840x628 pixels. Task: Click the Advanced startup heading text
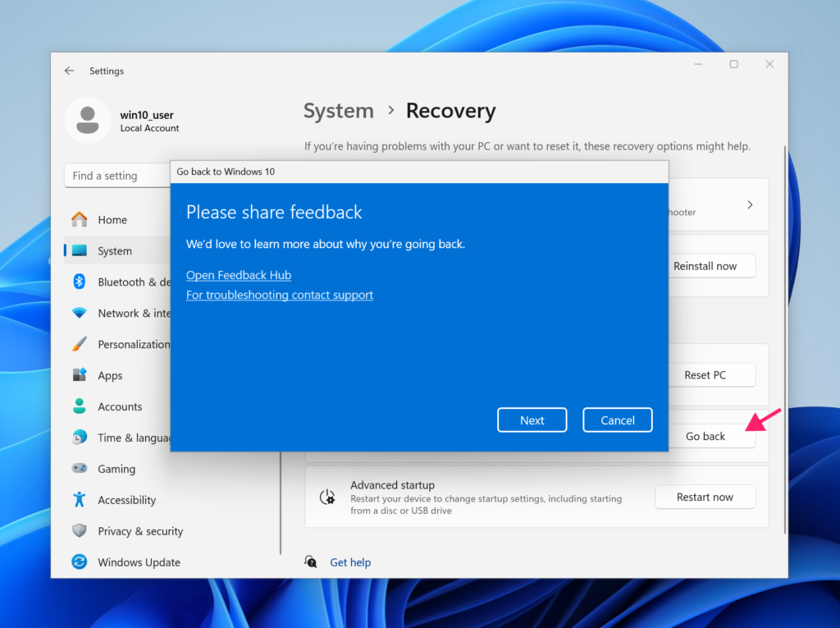[x=393, y=485]
